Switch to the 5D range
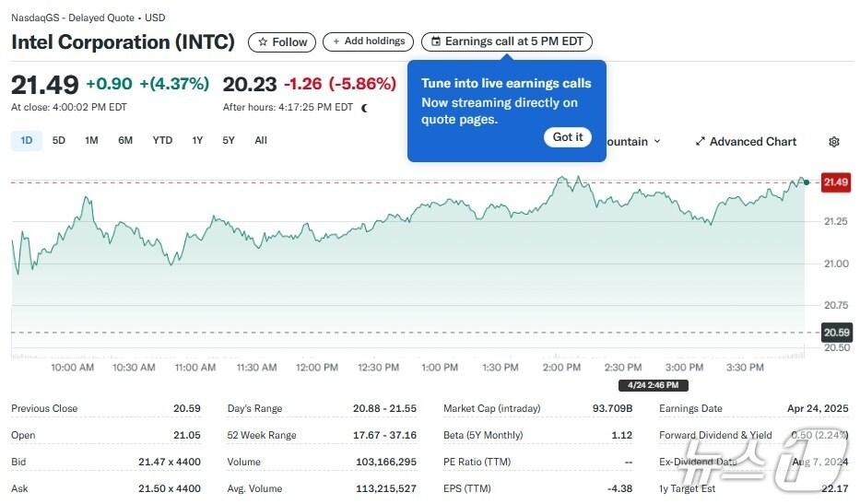 pos(59,140)
